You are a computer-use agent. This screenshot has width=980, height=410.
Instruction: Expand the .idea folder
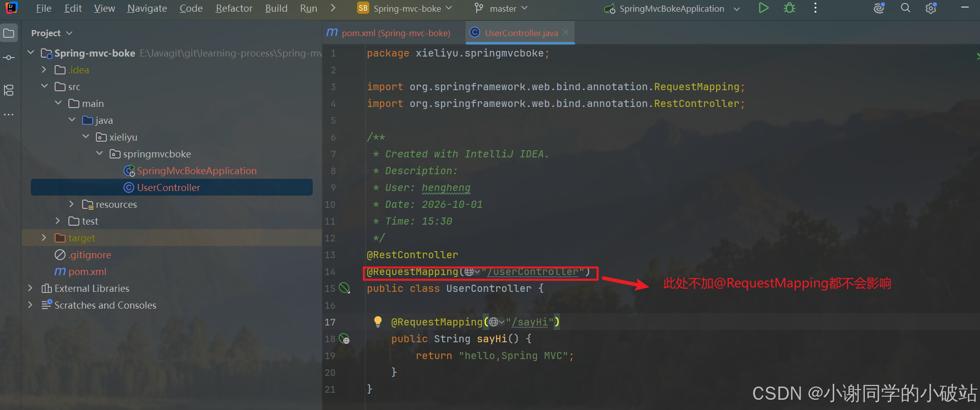(x=44, y=70)
